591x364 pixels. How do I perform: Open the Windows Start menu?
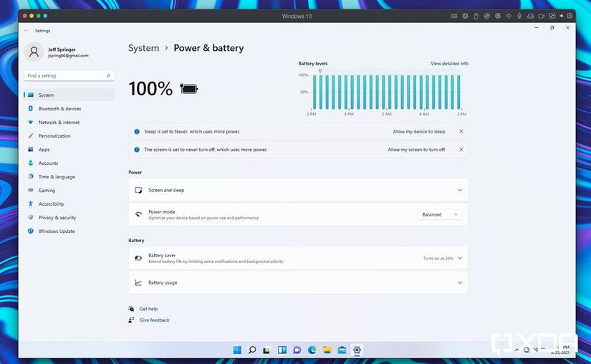tap(237, 350)
